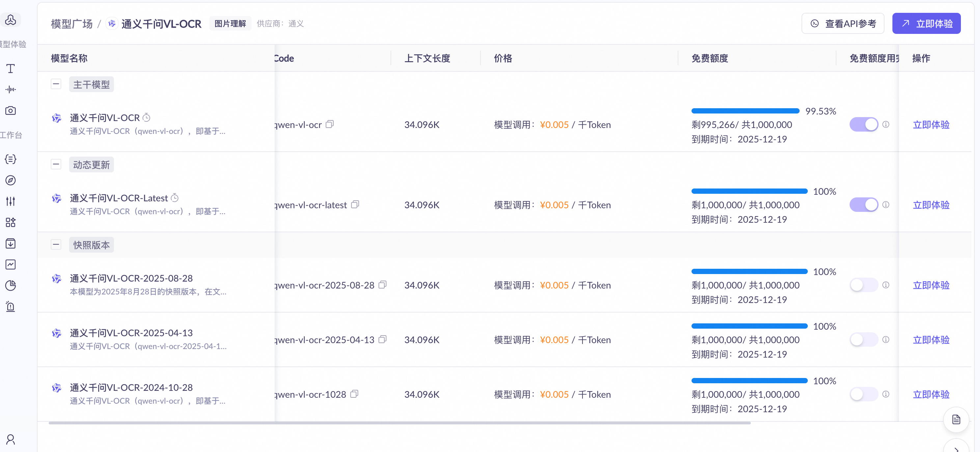This screenshot has height=452, width=980.
Task: Click the 价格 column header
Action: 503,58
